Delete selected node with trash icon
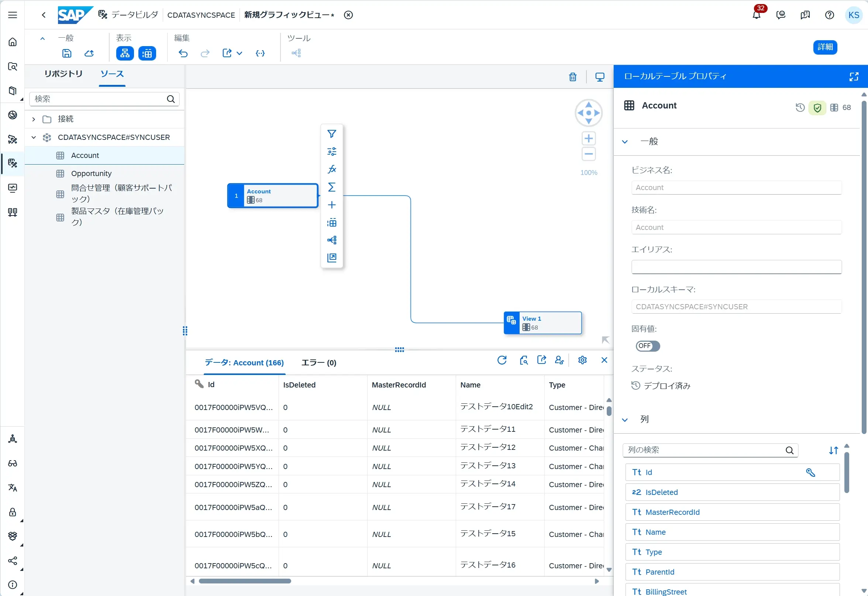This screenshot has height=596, width=868. pyautogui.click(x=572, y=77)
